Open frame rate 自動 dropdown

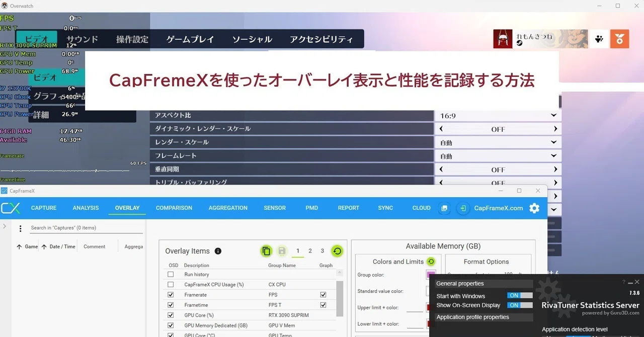498,156
